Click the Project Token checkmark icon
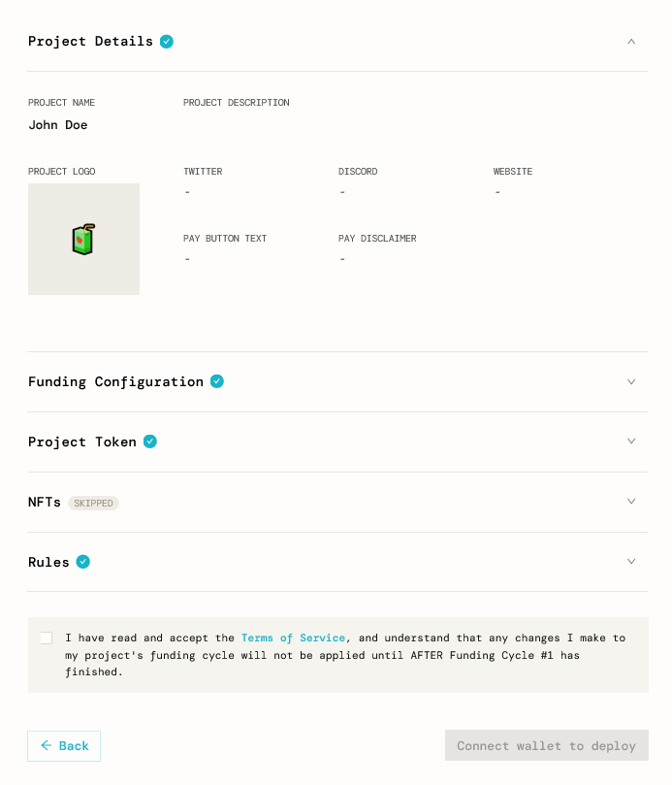The width and height of the screenshot is (672, 785). [x=150, y=442]
